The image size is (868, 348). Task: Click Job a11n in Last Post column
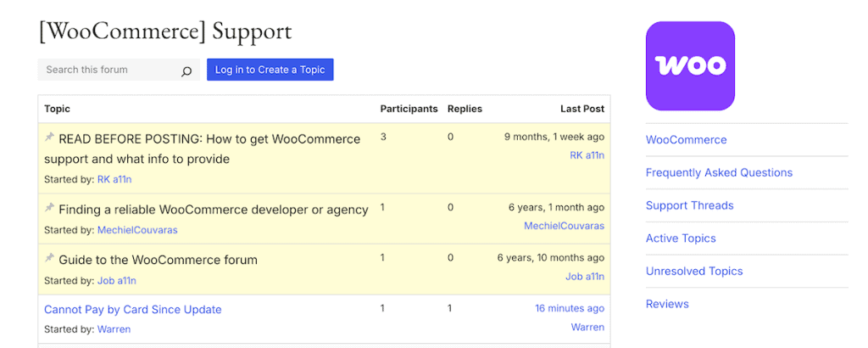tap(585, 276)
